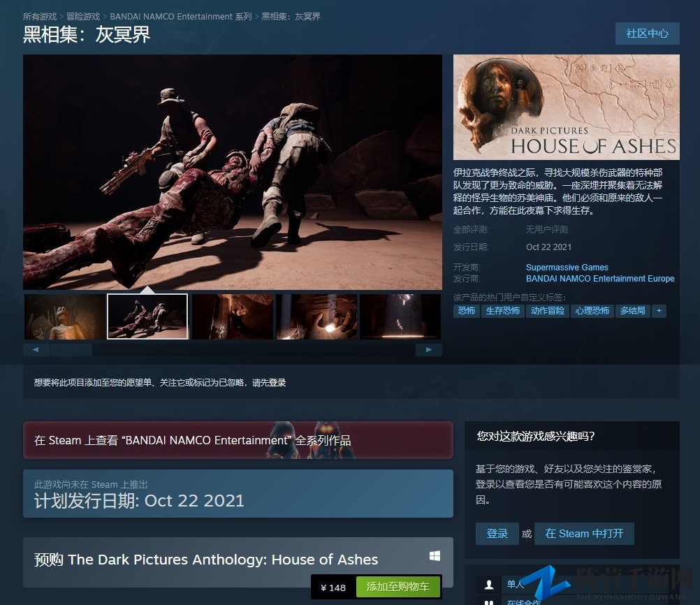
Task: Click the 黑相集：灰冥界 page title
Action: tap(87, 35)
